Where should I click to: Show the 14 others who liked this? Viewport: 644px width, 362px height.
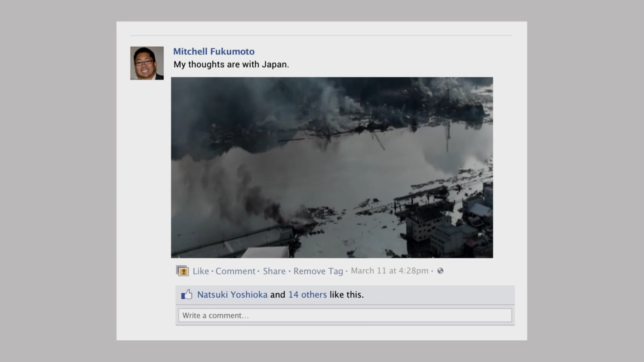point(308,295)
